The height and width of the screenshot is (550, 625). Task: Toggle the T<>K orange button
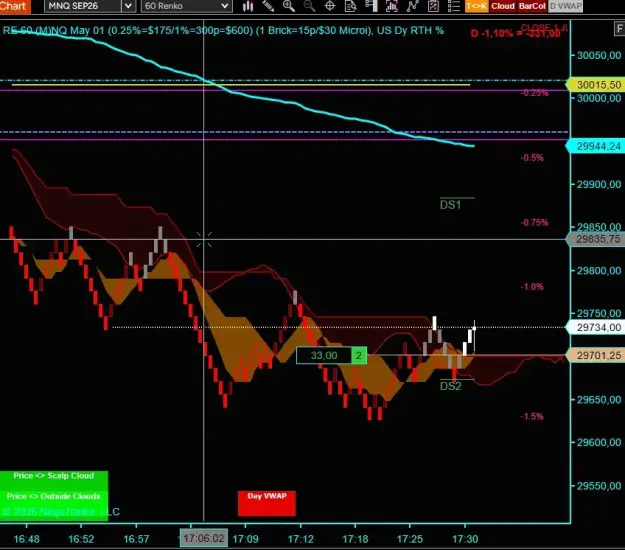click(477, 6)
